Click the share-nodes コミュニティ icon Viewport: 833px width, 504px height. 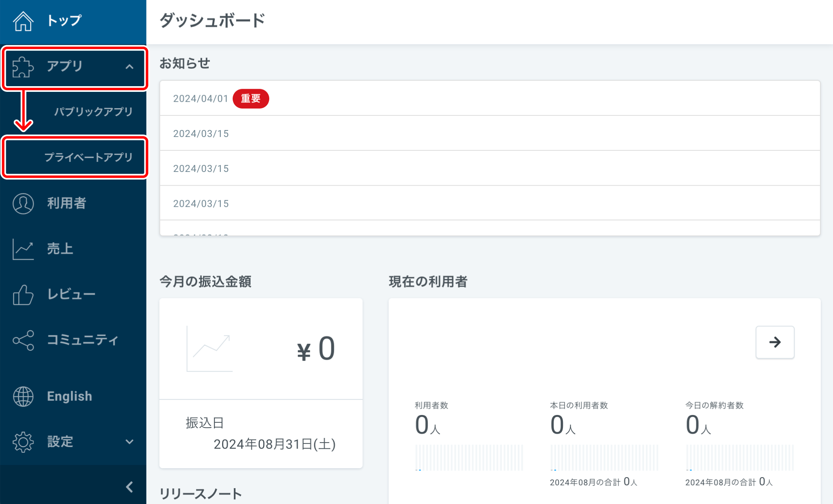click(x=23, y=340)
